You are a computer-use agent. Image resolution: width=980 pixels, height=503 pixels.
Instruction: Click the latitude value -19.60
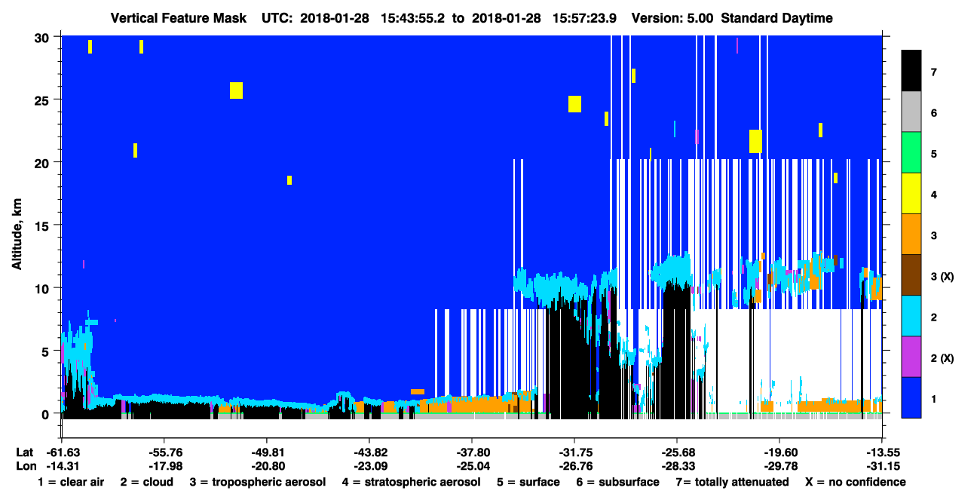pos(779,452)
